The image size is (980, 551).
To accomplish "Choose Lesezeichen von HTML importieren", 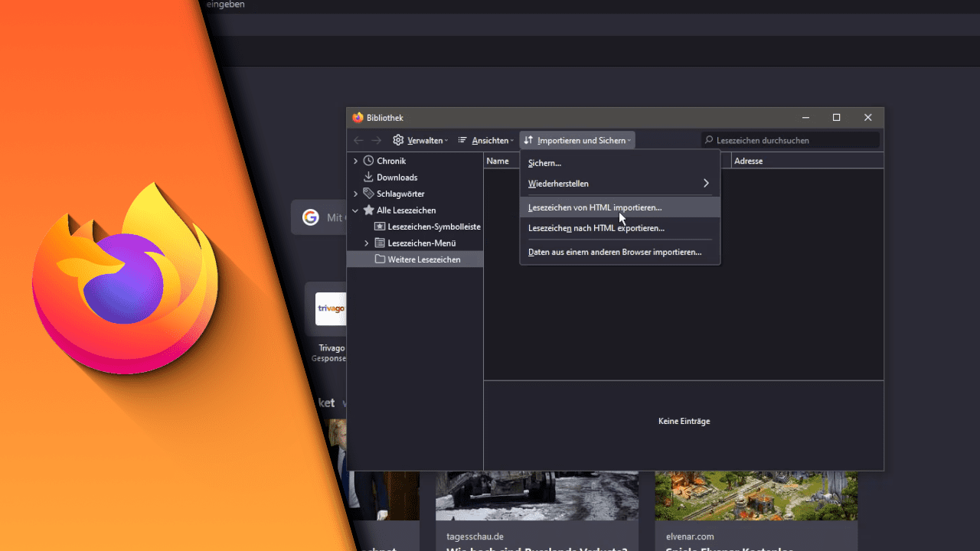I will [x=620, y=207].
